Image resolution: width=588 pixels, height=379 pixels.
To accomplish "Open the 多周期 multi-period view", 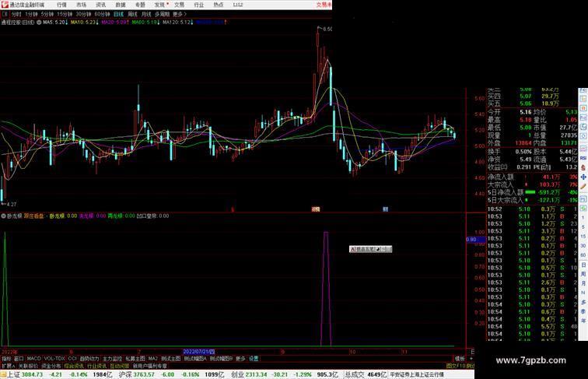I will (162, 14).
